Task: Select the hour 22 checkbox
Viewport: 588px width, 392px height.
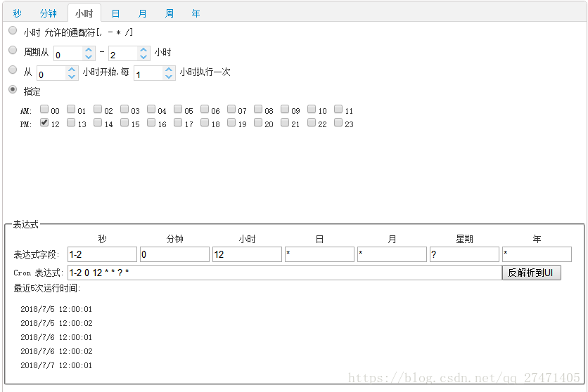Action: coord(312,122)
